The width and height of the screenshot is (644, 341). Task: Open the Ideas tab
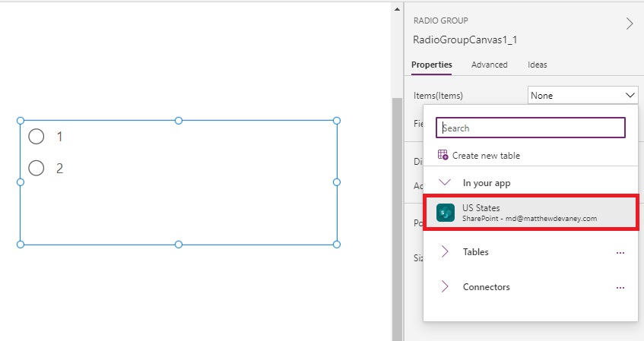tap(538, 65)
